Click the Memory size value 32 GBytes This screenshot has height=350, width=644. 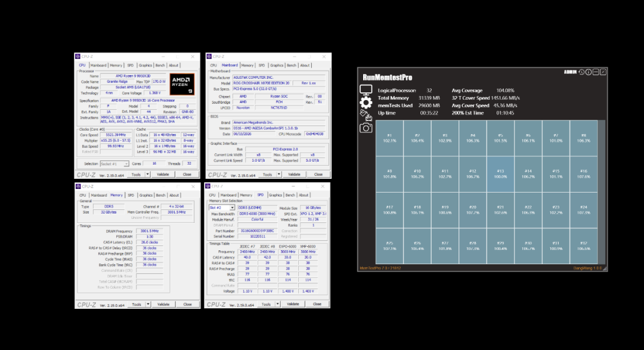coord(109,212)
